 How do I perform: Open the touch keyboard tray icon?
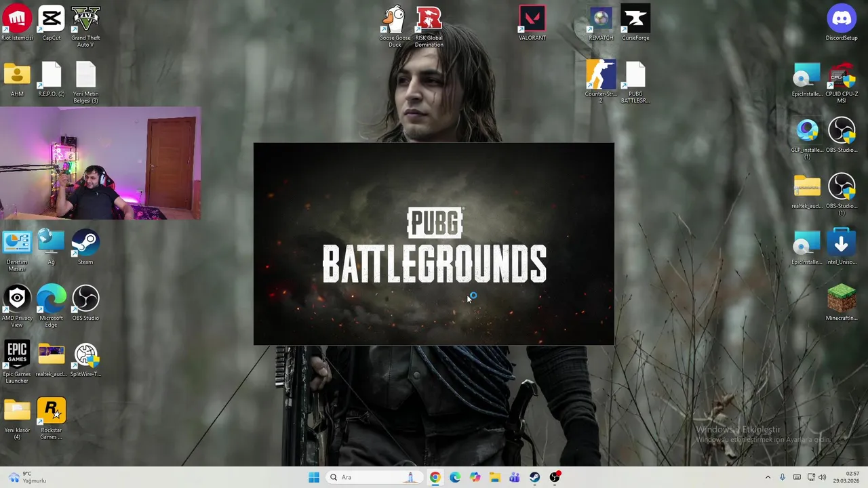(797, 477)
